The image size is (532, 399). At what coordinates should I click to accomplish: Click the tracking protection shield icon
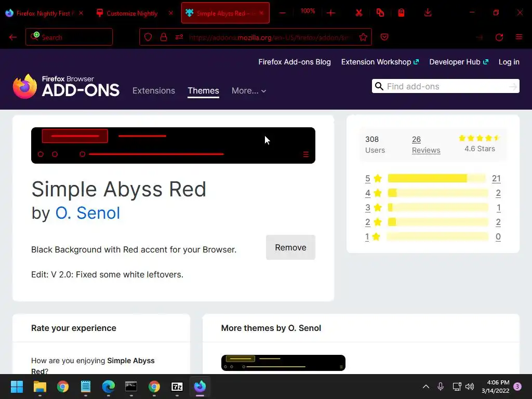coord(148,37)
